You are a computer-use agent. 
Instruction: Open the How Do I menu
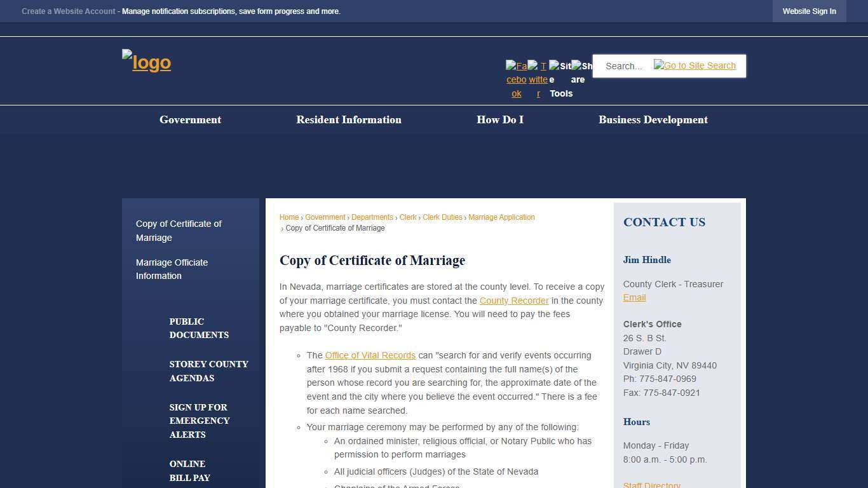500,119
